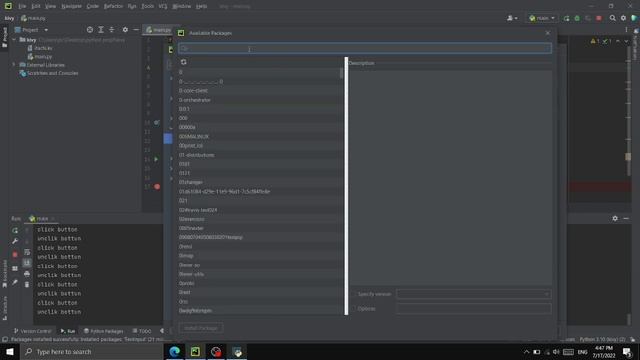Click Expand All icon in Project panel
This screenshot has height=360, width=640.
(101, 30)
